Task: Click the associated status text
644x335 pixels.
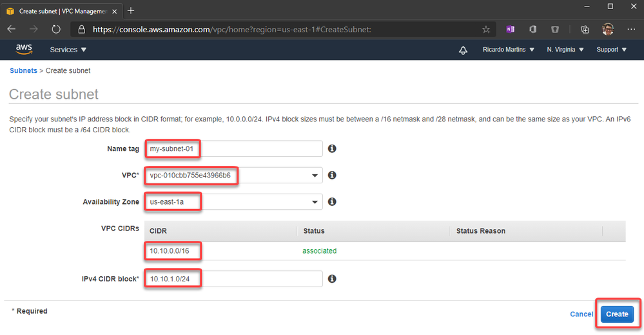Action: tap(320, 250)
